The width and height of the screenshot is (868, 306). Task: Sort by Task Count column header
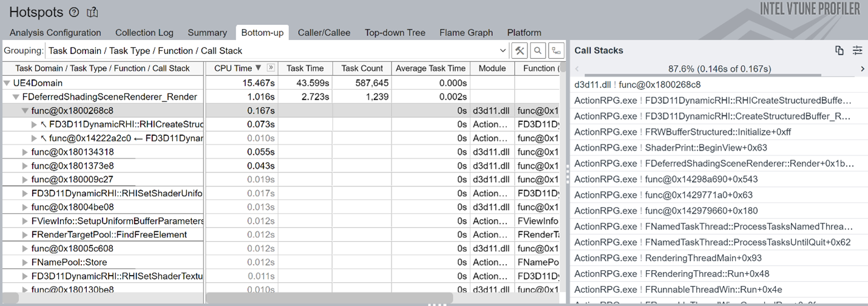coord(362,69)
